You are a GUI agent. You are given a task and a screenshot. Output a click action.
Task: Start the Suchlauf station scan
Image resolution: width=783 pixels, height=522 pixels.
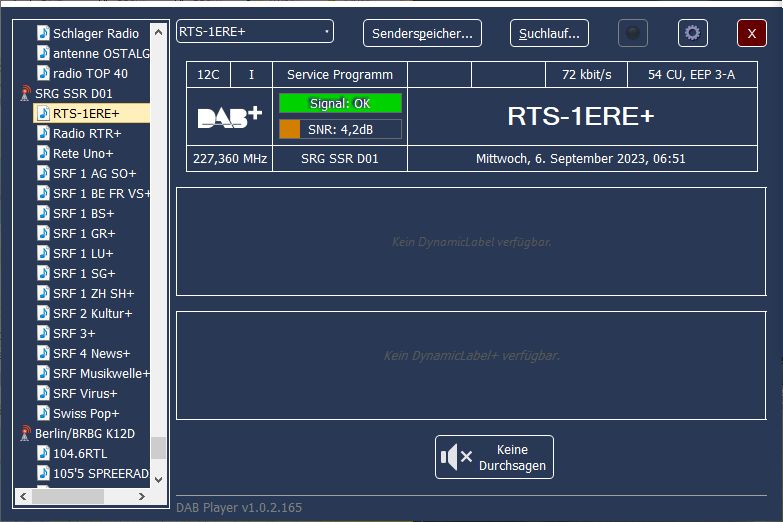549,33
